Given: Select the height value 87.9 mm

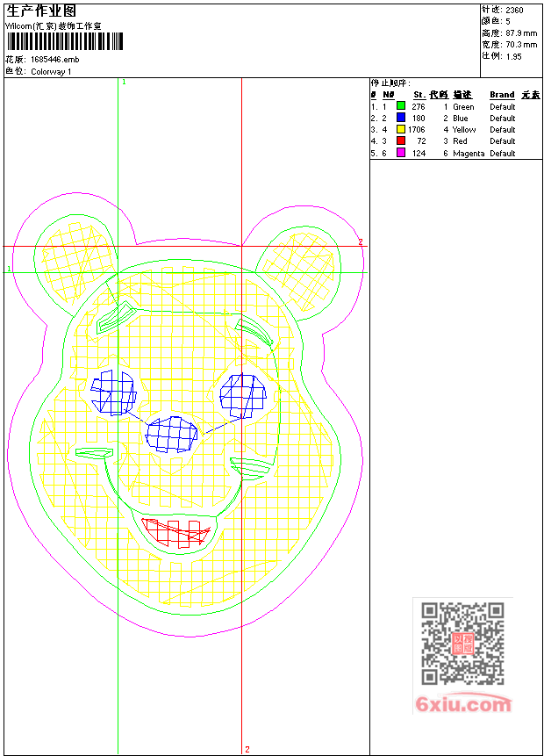Looking at the screenshot, I should 521,33.
